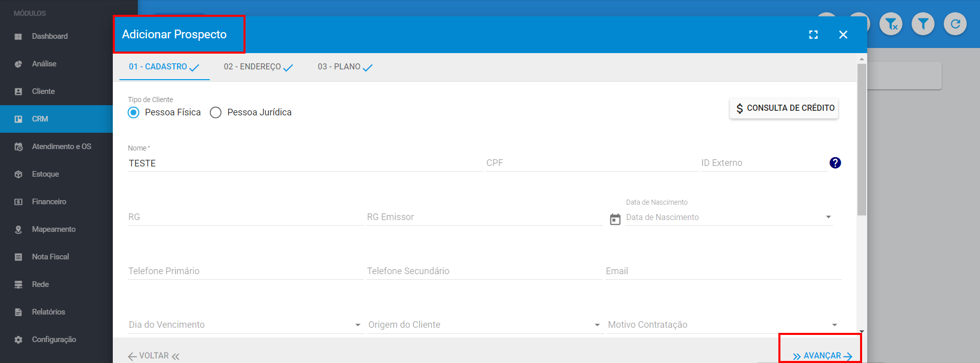
Task: Click the AVANÇAR button
Action: [x=822, y=356]
